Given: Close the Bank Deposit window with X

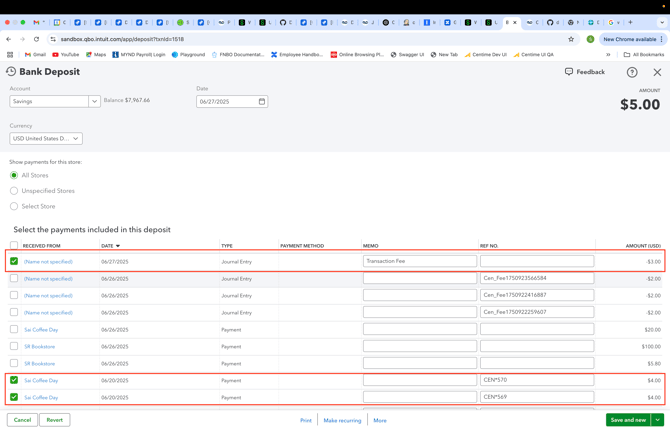Looking at the screenshot, I should [657, 72].
